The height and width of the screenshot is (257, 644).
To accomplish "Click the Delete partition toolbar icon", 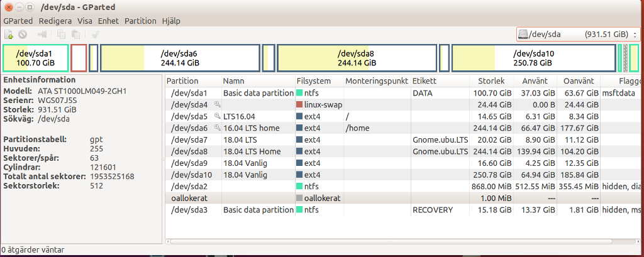I will [22, 35].
